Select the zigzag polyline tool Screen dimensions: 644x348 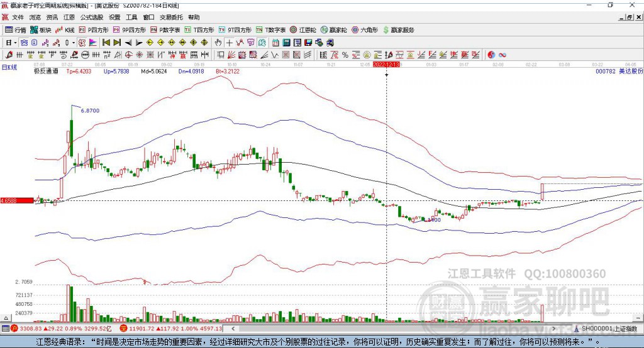pyautogui.click(x=240, y=43)
